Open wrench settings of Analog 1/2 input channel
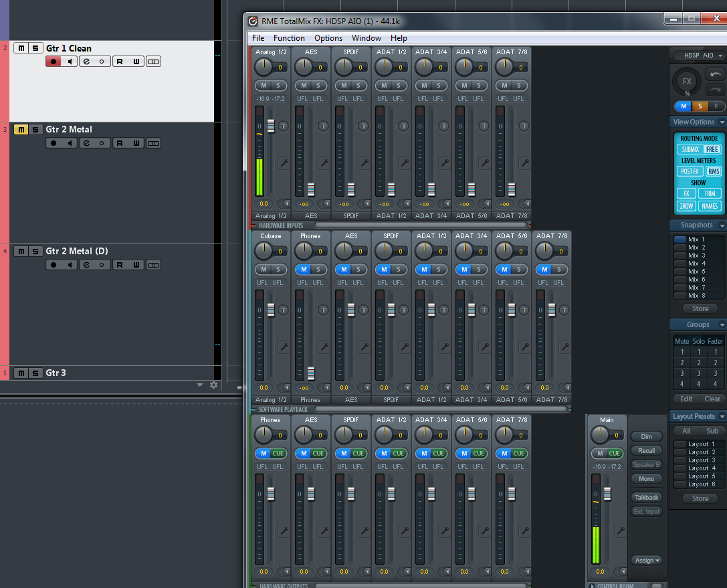The image size is (727, 588). pos(284,163)
